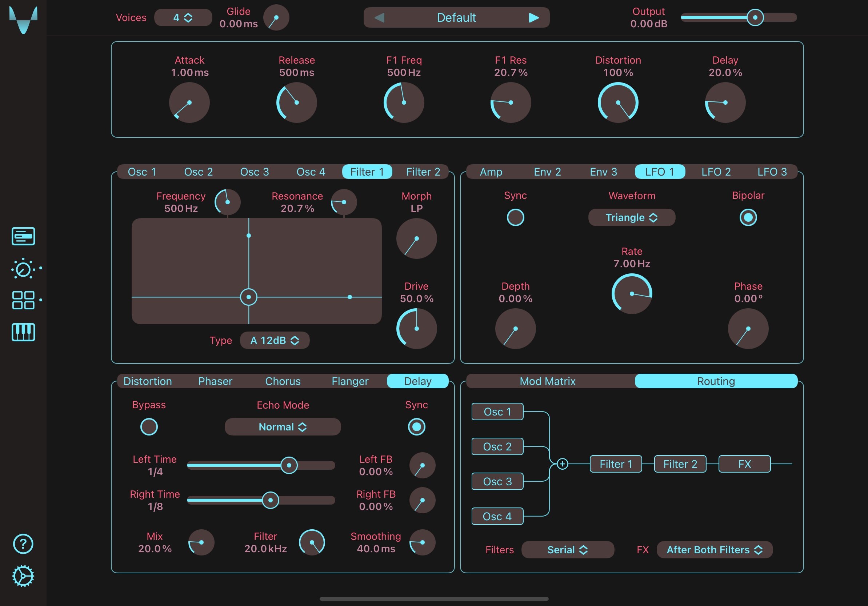Image resolution: width=868 pixels, height=606 pixels.
Task: Click the Osc 2 routing block
Action: coord(497,446)
